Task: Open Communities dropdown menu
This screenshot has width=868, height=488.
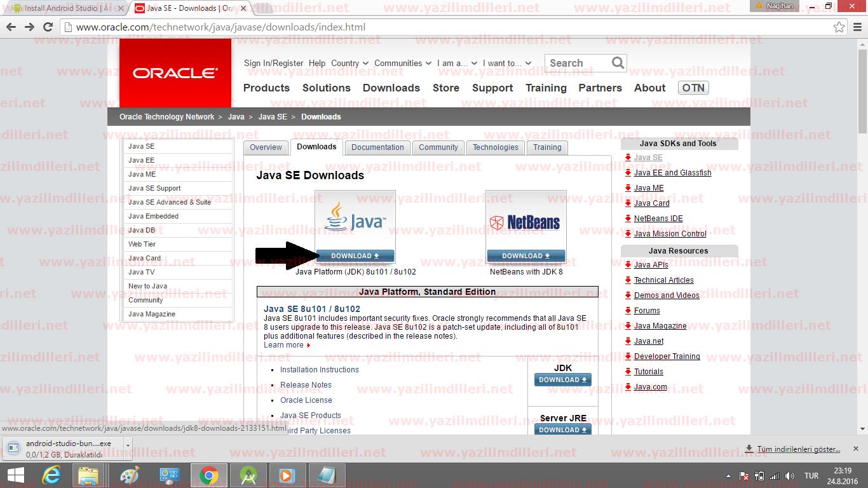Action: 403,63
